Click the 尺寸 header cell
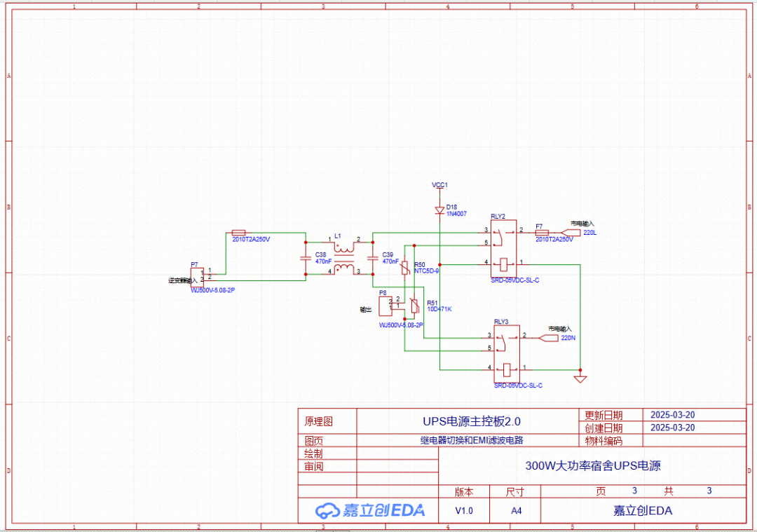The width and height of the screenshot is (757, 532). (515, 492)
